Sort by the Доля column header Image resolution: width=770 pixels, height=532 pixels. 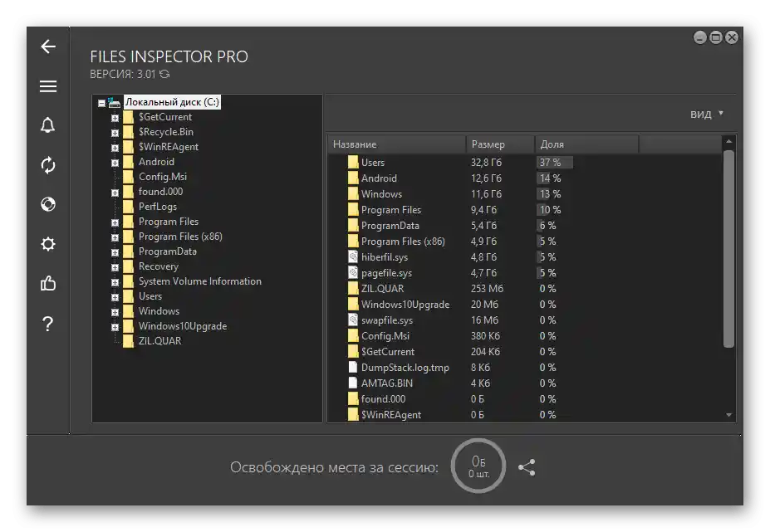click(x=586, y=144)
